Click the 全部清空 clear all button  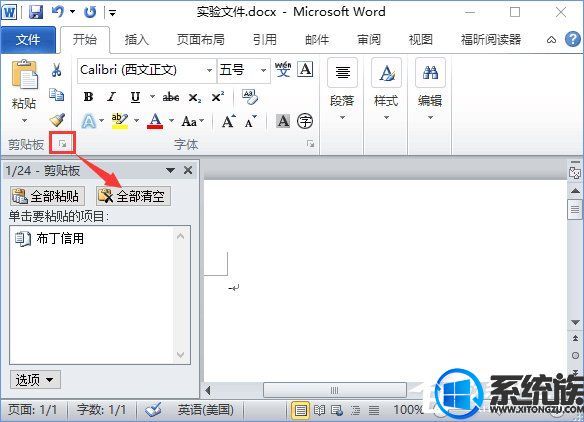tap(133, 196)
